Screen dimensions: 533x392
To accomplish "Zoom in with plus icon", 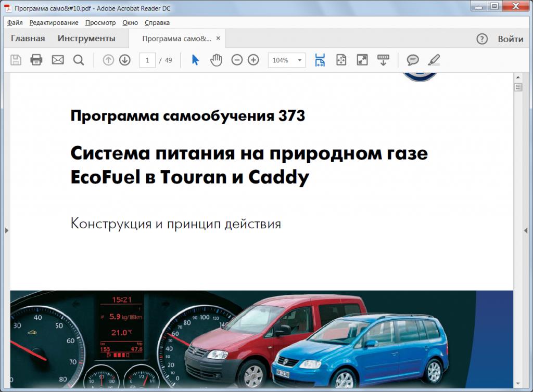I will (253, 60).
